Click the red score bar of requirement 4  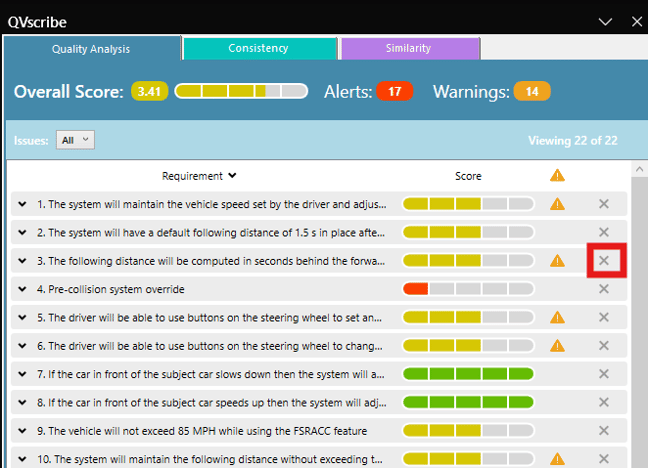[x=468, y=289]
